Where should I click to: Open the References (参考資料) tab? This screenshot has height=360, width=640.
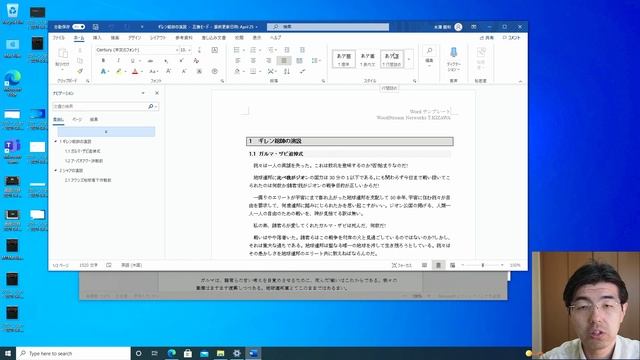click(x=184, y=38)
